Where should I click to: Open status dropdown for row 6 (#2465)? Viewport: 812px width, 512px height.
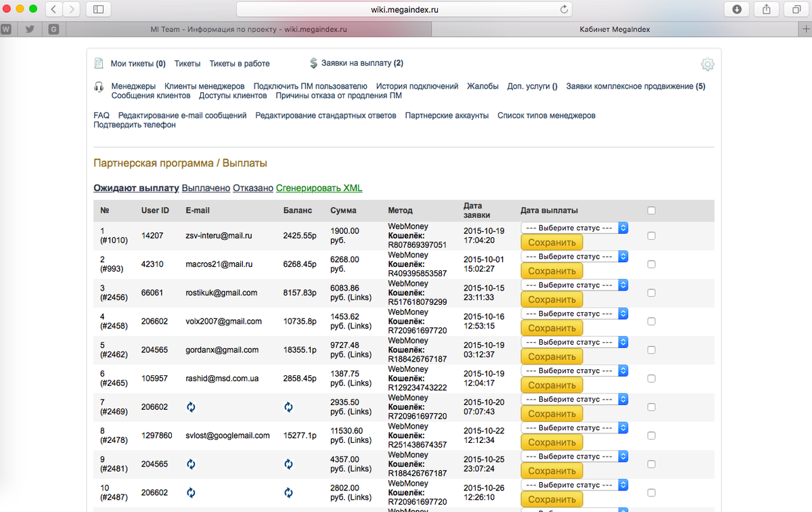click(x=574, y=370)
